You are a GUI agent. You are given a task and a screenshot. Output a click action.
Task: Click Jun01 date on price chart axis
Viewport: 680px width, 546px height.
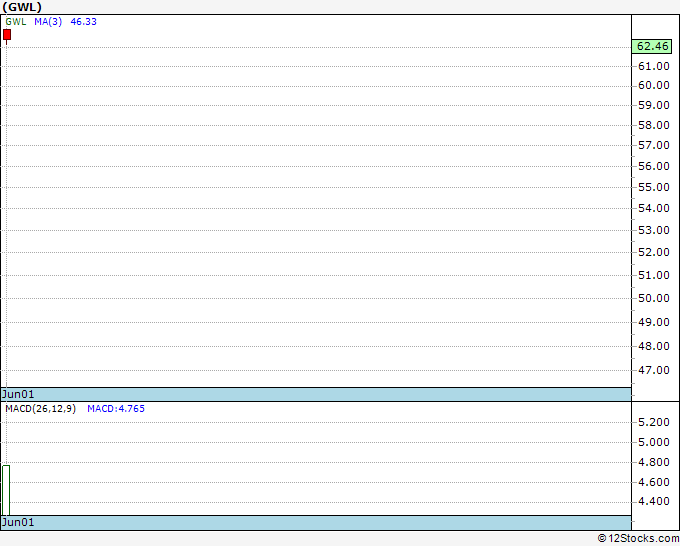pos(18,394)
